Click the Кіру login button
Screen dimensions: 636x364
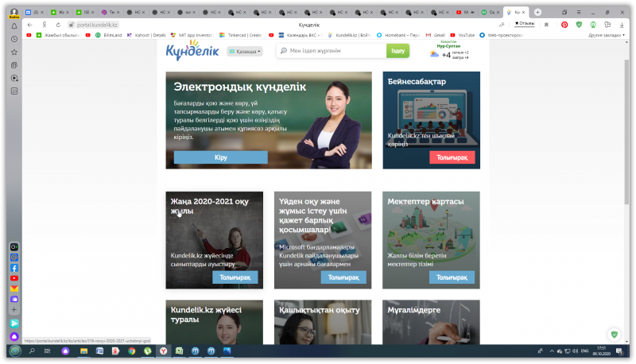click(221, 157)
